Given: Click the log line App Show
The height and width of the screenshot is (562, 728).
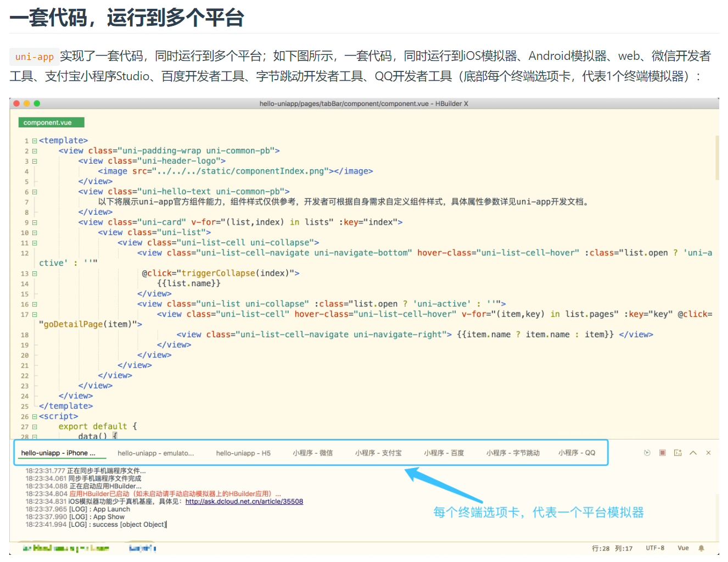Looking at the screenshot, I should pyautogui.click(x=75, y=517).
